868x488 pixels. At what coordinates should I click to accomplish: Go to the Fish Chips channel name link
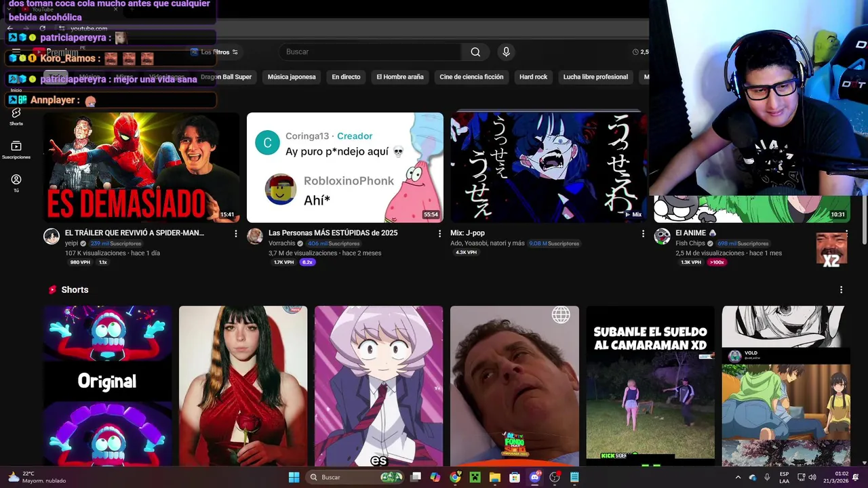click(x=690, y=243)
